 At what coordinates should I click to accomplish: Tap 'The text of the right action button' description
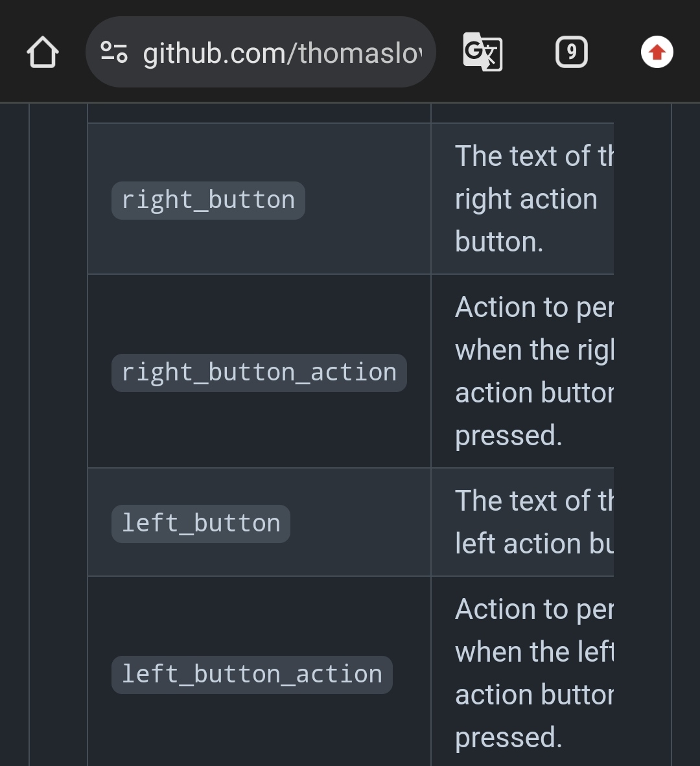coord(534,199)
